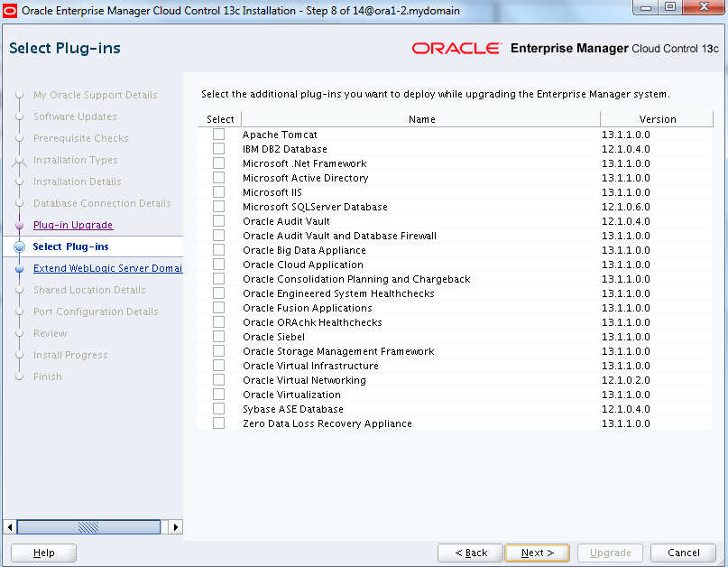Check the Oracle Virtualization plug-in box
Image resolution: width=728 pixels, height=567 pixels.
coord(218,395)
